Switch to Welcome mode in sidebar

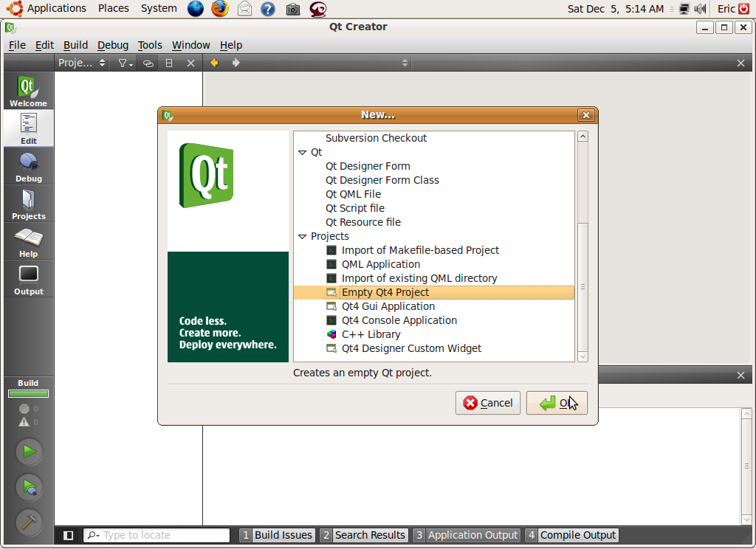tap(29, 91)
